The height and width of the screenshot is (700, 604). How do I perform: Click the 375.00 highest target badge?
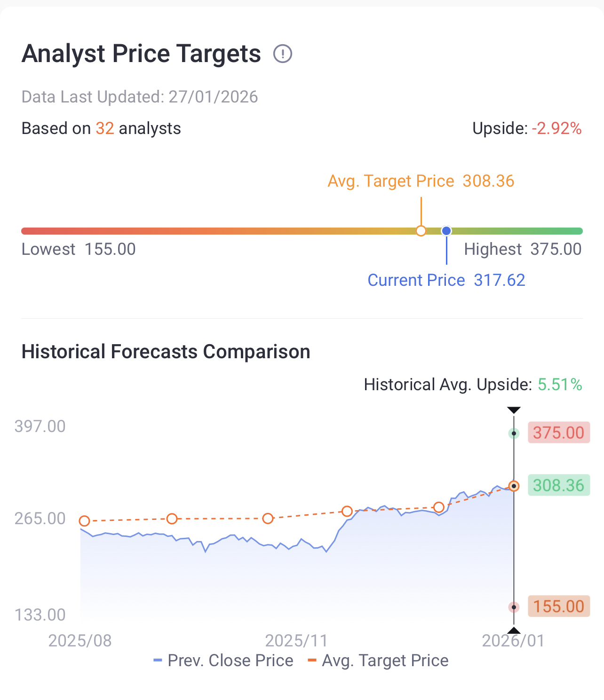click(559, 433)
